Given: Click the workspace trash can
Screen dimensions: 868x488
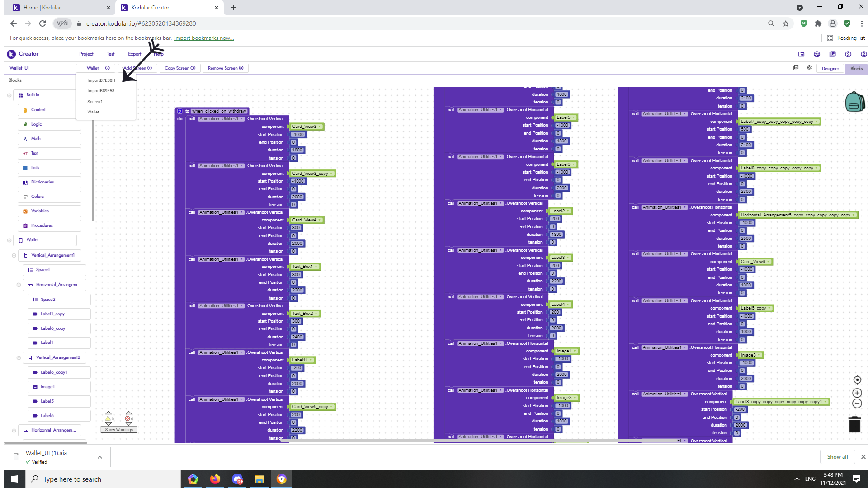Looking at the screenshot, I should tap(854, 424).
